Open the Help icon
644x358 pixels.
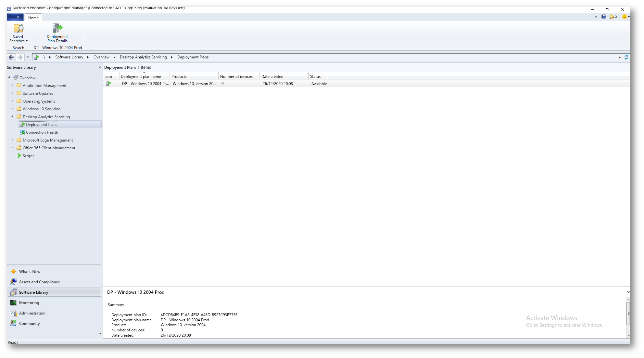(604, 17)
